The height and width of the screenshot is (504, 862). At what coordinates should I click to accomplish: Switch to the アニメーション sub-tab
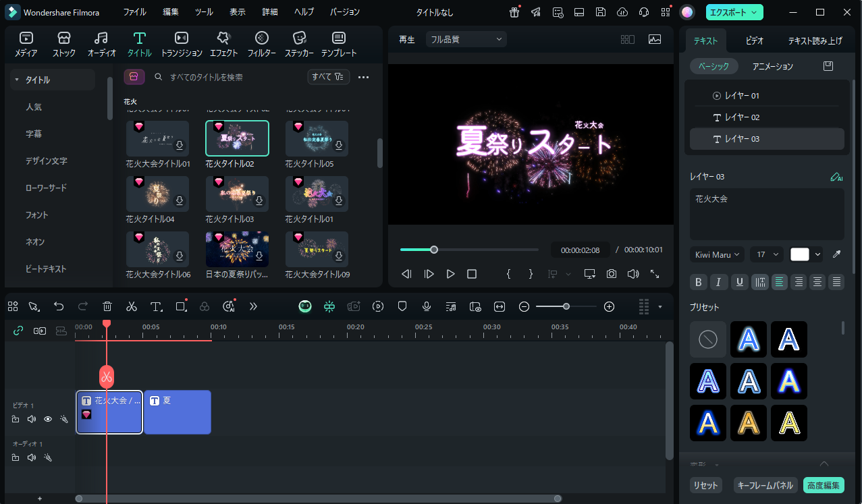pos(773,66)
